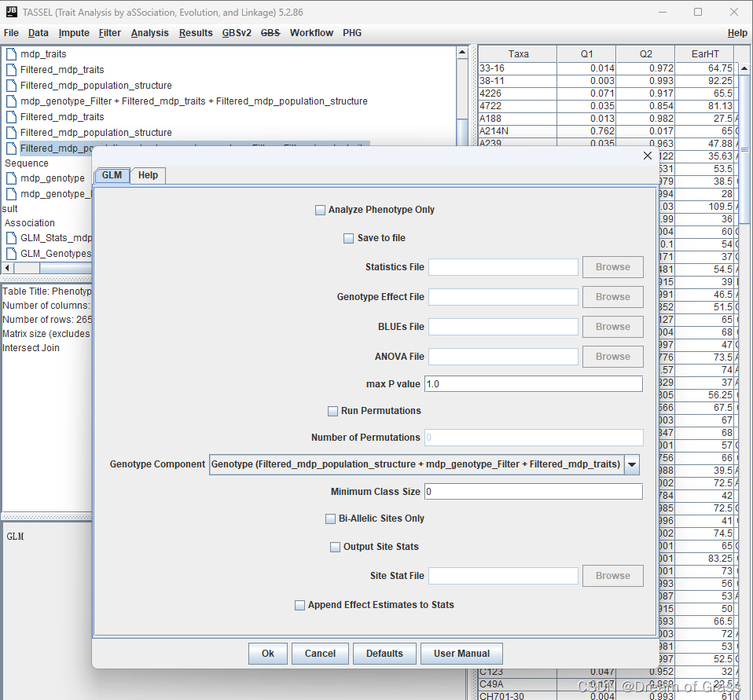
Task: Click the file icon beside mdp_genotype under Sequence
Action: coord(12,178)
